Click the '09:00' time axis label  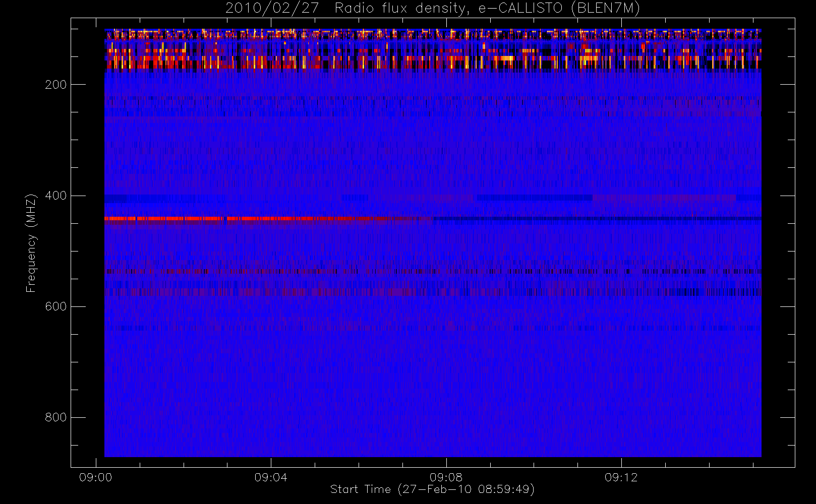pyautogui.click(x=95, y=477)
